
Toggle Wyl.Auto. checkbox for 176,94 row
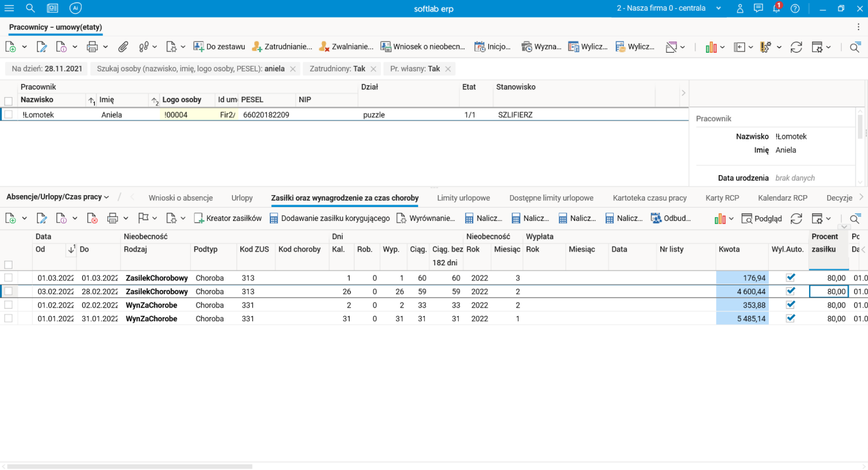tap(791, 277)
